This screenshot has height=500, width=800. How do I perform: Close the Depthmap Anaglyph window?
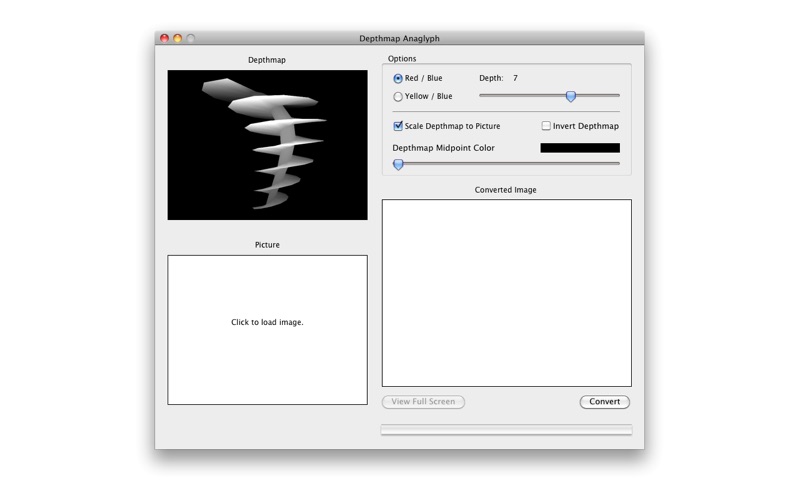click(164, 38)
